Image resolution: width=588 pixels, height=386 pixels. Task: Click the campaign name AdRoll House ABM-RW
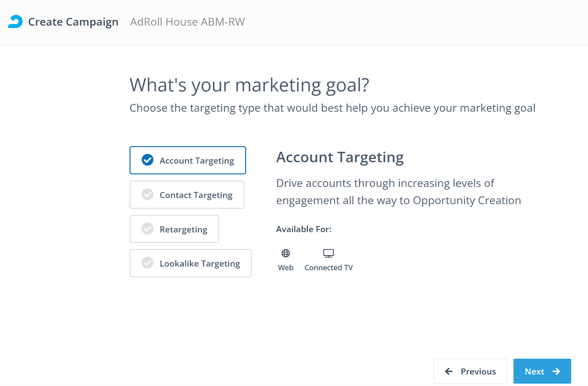(187, 22)
